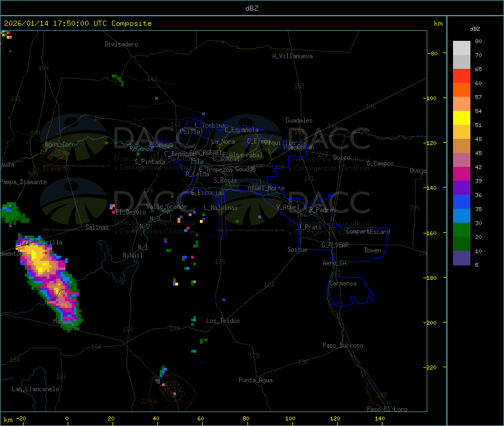Viewport: 504px width, 426px height.
Task: Click the Punta_Agua label
Action: point(255,380)
